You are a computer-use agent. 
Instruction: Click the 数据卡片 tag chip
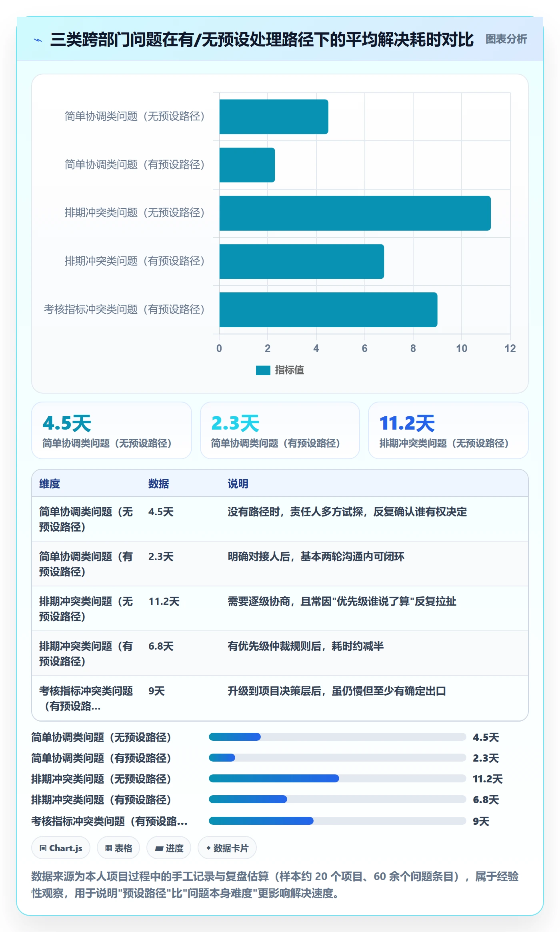[x=227, y=848]
